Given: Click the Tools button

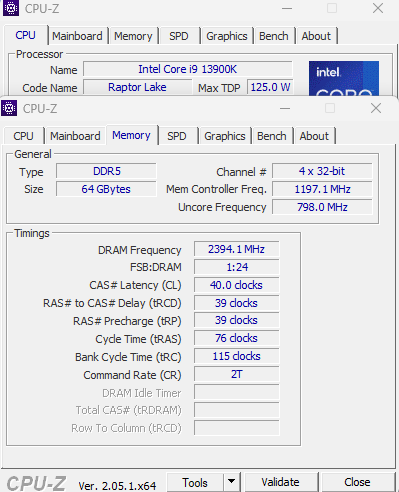Looking at the screenshot, I should pyautogui.click(x=195, y=482).
